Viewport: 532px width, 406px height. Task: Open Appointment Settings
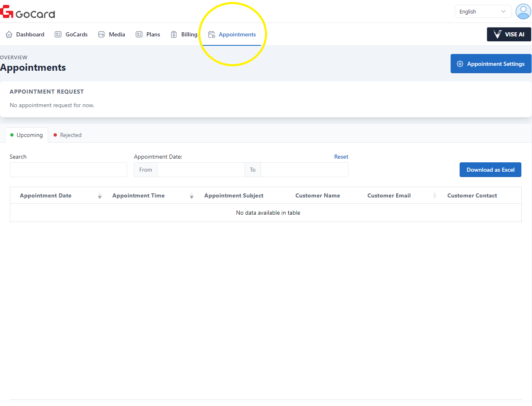[491, 64]
